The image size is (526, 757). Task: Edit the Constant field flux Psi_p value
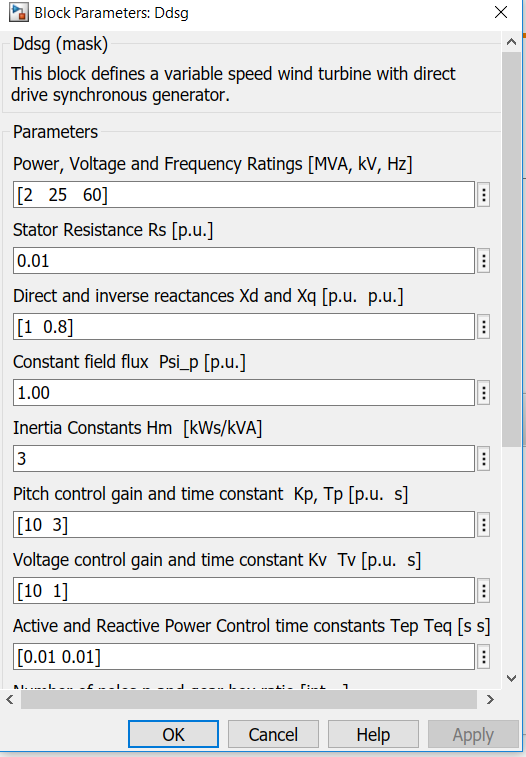click(x=244, y=393)
